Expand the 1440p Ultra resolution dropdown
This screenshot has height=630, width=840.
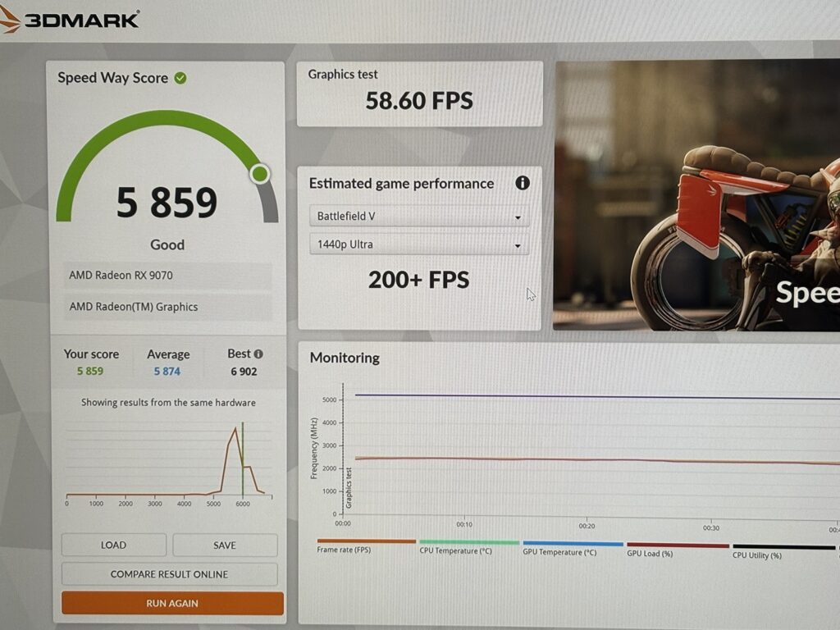coord(418,244)
